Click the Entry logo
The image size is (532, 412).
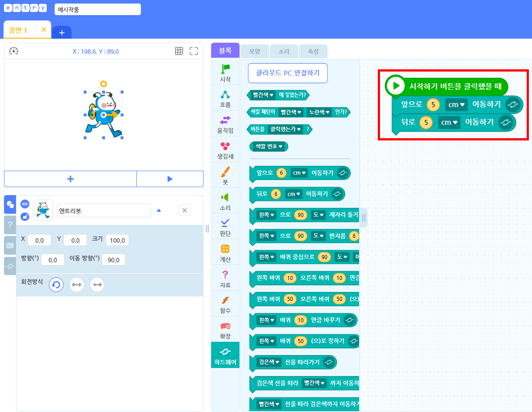pos(25,8)
